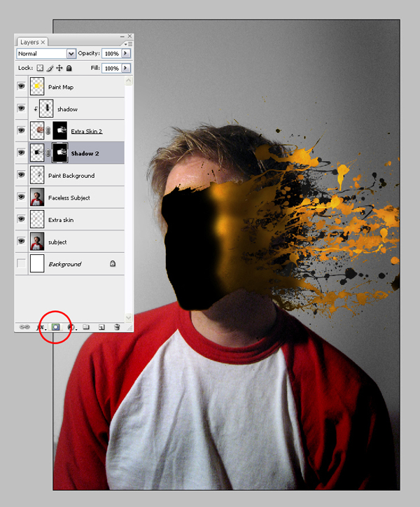
Task: Expand the Fill slider arrow
Action: (125, 68)
